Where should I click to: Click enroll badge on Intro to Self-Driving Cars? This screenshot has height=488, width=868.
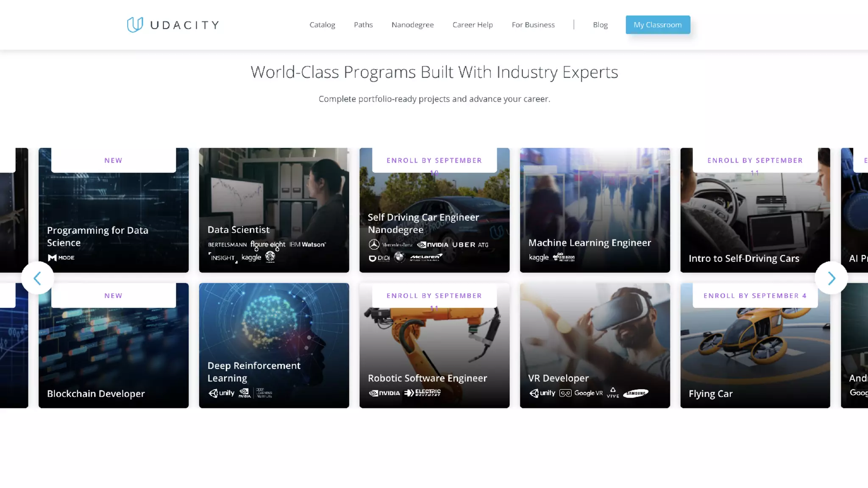pyautogui.click(x=755, y=160)
